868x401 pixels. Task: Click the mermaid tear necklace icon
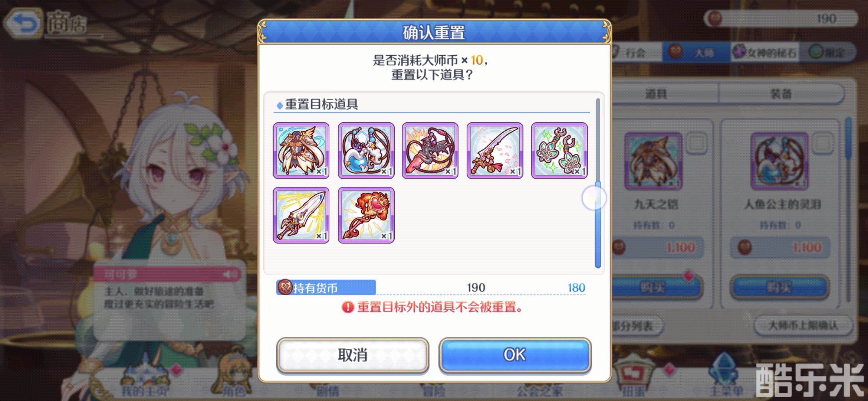[x=366, y=150]
